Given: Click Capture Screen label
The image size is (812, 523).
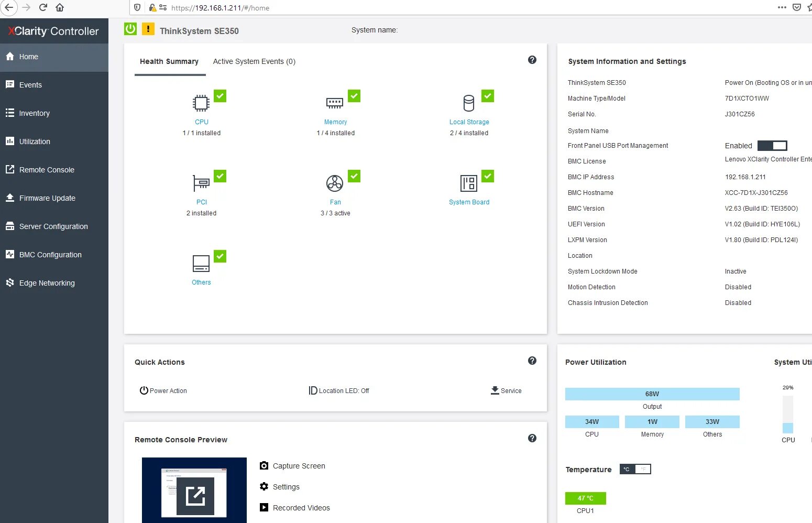Looking at the screenshot, I should point(299,466).
